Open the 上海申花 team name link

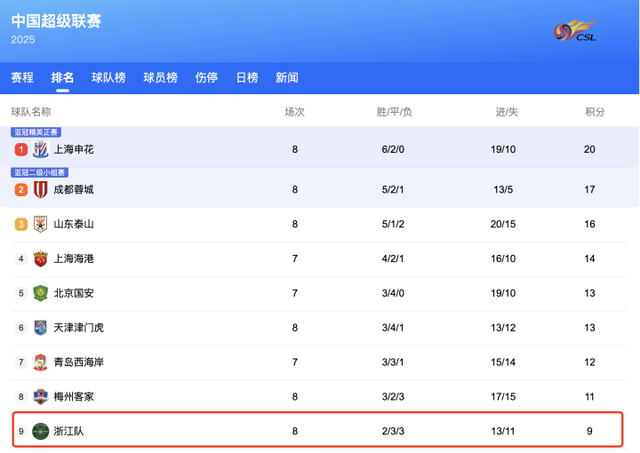(x=74, y=149)
